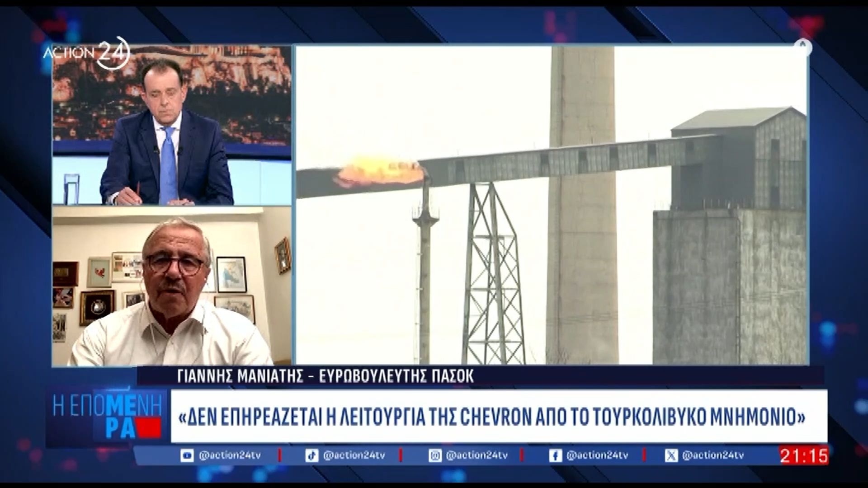Click the Chevron headline banner text

[x=493, y=417]
